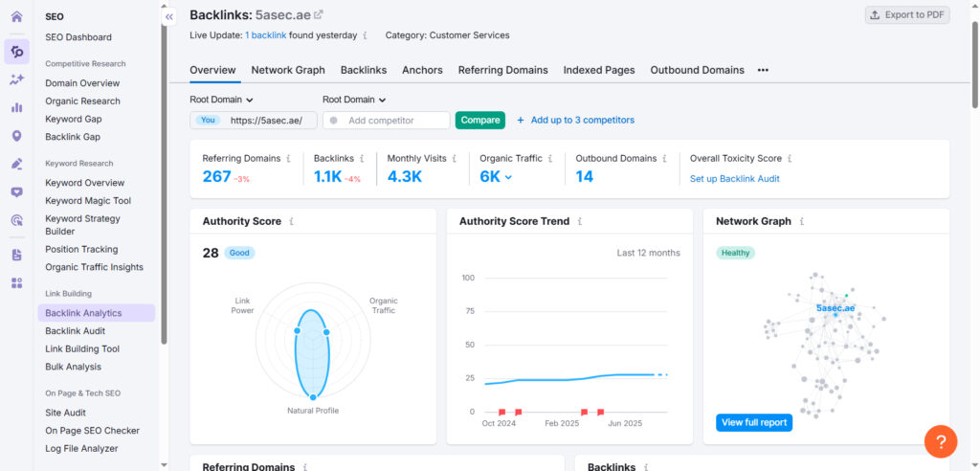Select Backlink Analytics in sidebar
This screenshot has width=980, height=471.
[97, 313]
